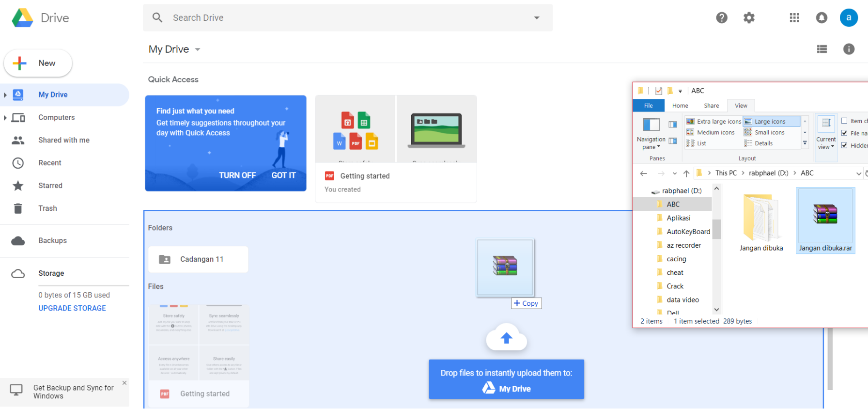The height and width of the screenshot is (409, 868).
Task: Select the Jangan dibuka folder in Explorer
Action: [761, 222]
